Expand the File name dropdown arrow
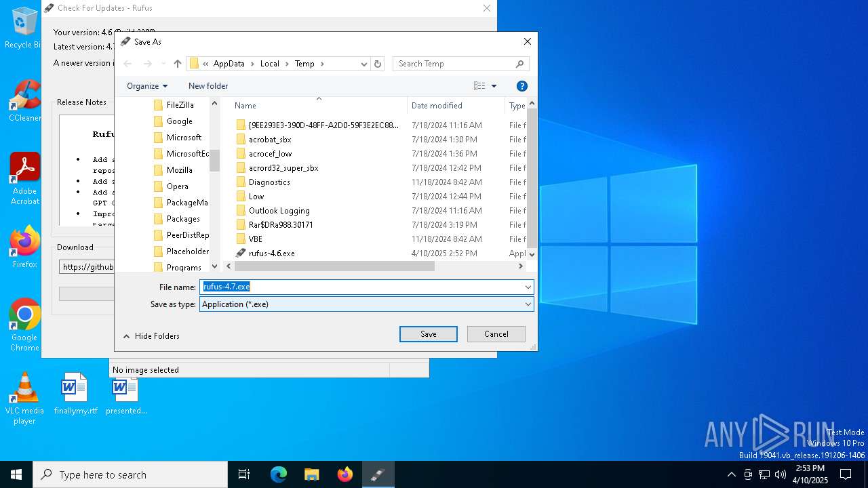The image size is (868, 488). (x=528, y=287)
